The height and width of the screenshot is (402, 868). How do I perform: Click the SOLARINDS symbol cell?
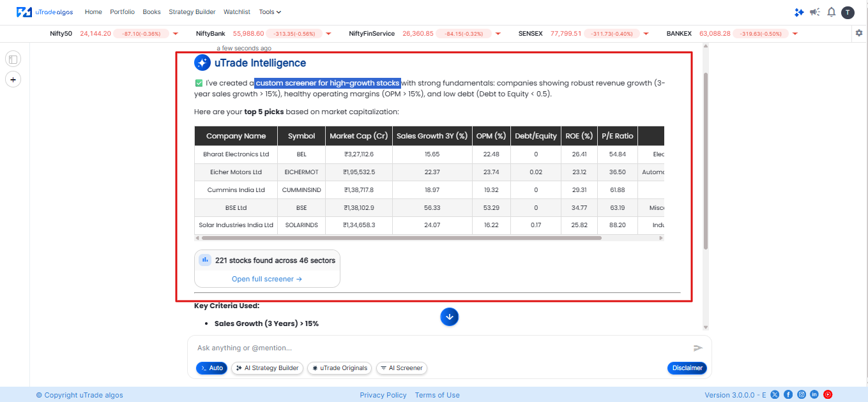coord(301,225)
